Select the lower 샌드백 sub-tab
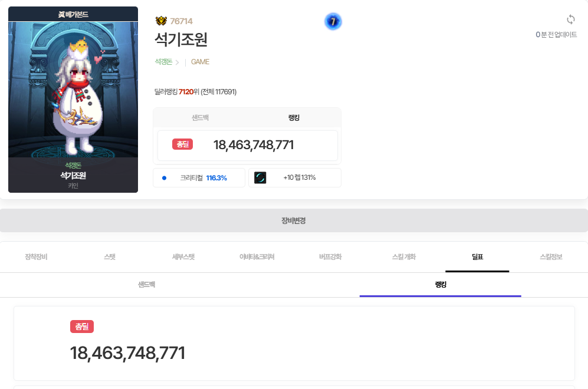 [146, 285]
